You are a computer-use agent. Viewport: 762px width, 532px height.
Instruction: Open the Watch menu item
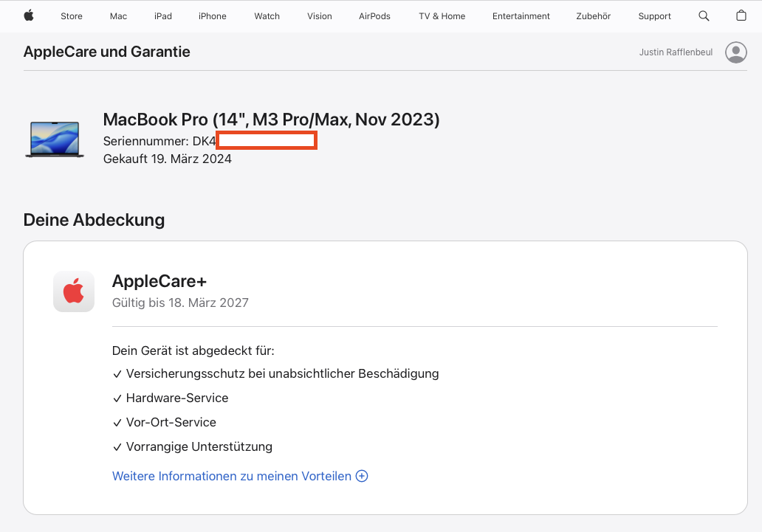[267, 16]
